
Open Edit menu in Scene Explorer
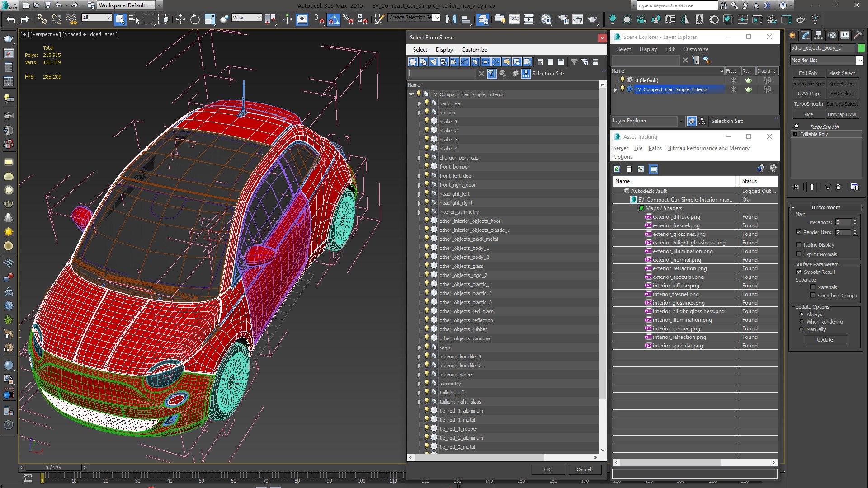pyautogui.click(x=670, y=49)
